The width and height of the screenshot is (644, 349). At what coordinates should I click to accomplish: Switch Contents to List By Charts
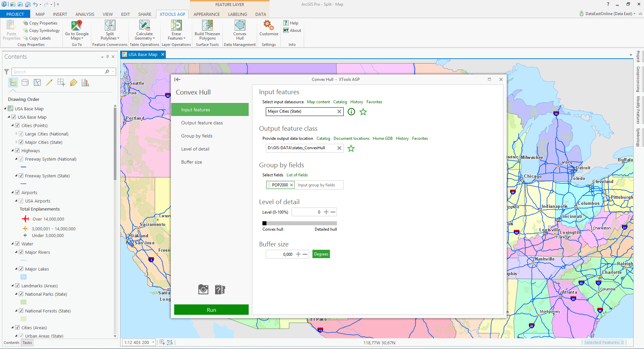pyautogui.click(x=86, y=82)
